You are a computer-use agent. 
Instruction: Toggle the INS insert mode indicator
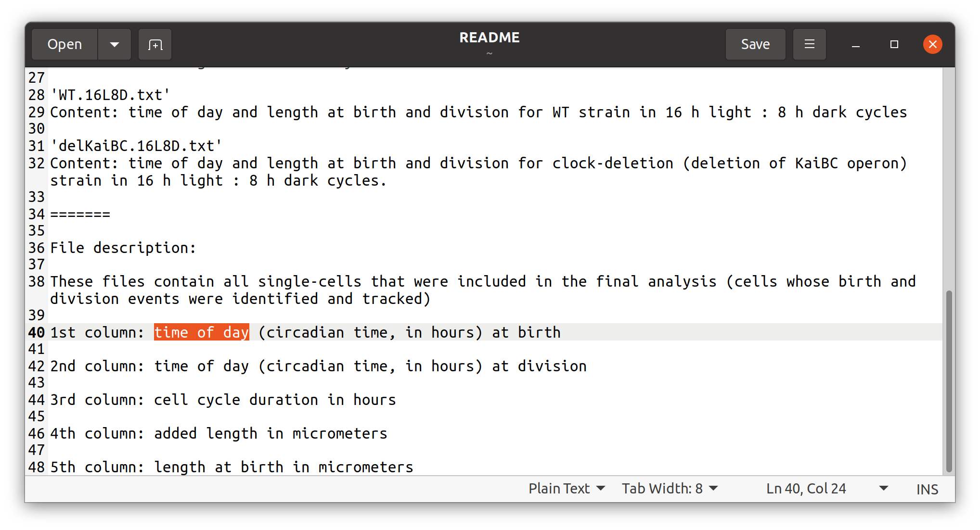[927, 489]
